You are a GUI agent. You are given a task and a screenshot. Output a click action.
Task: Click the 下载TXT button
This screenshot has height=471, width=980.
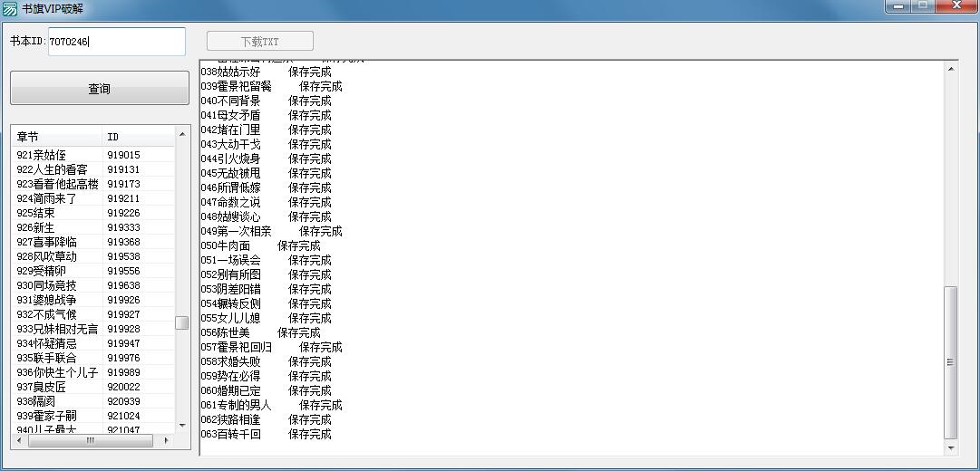259,42
